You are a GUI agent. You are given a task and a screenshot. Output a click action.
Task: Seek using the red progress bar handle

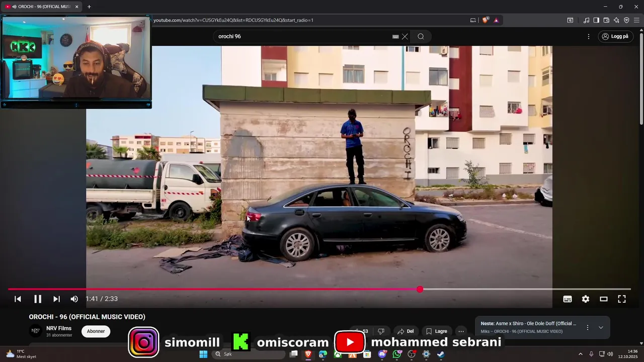coord(420,289)
